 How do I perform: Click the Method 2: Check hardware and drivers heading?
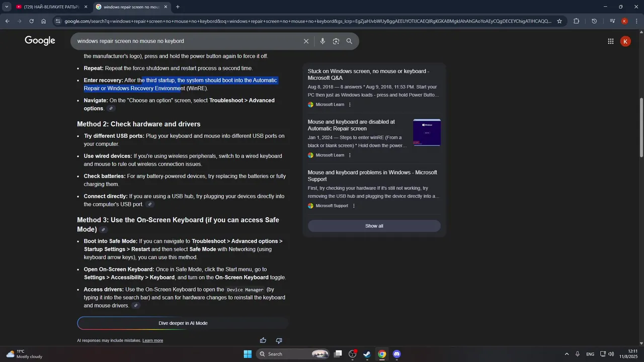pyautogui.click(x=139, y=124)
